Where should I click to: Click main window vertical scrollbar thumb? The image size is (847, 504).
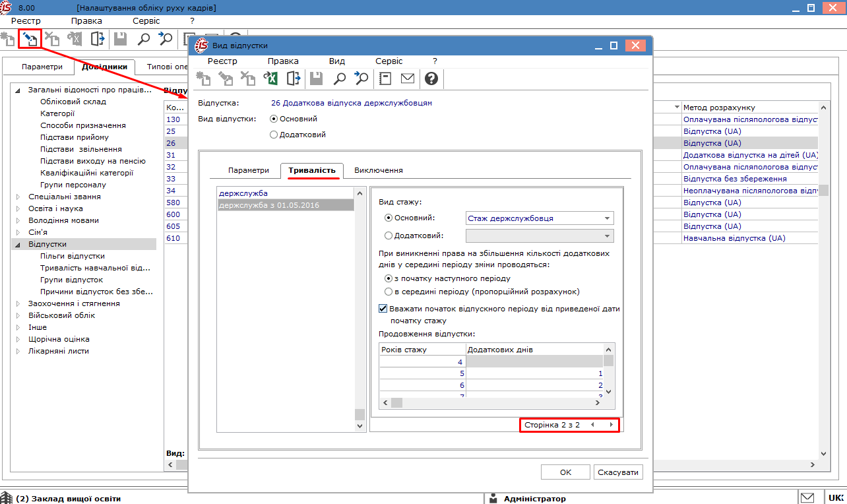click(823, 190)
